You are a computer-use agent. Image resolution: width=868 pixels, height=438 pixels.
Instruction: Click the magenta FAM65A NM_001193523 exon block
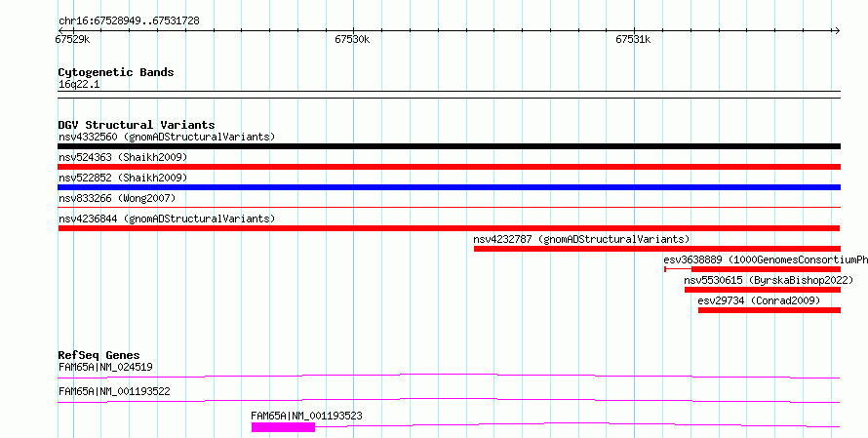283,427
